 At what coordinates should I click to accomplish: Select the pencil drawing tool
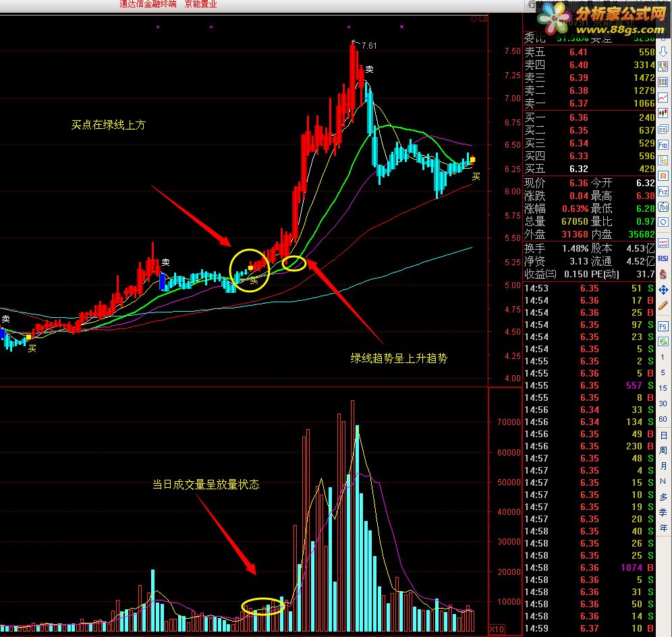663,305
